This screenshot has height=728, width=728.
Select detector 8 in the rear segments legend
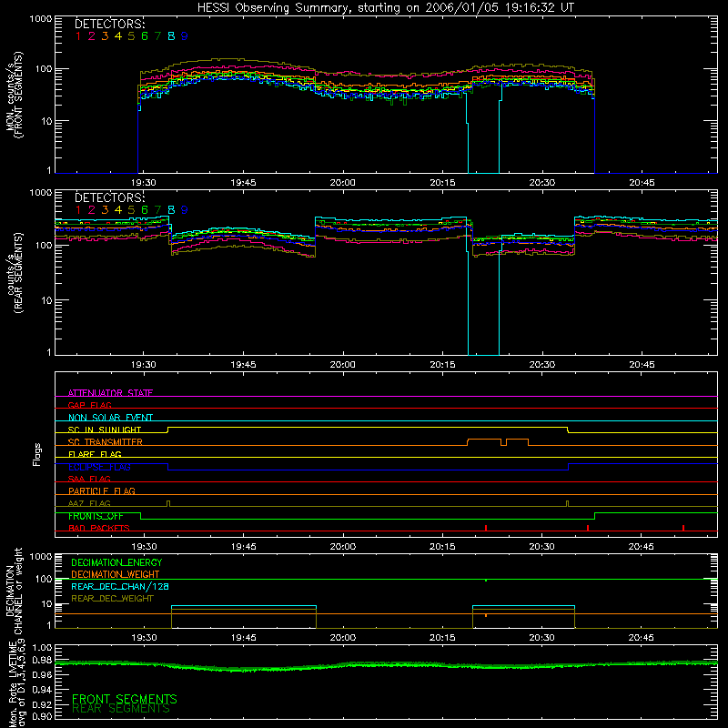coord(171,210)
